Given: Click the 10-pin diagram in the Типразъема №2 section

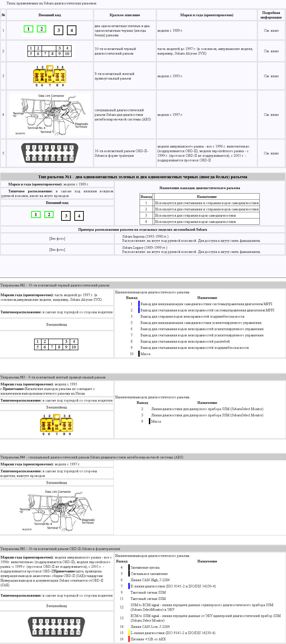Looking at the screenshot, I should [56, 344].
